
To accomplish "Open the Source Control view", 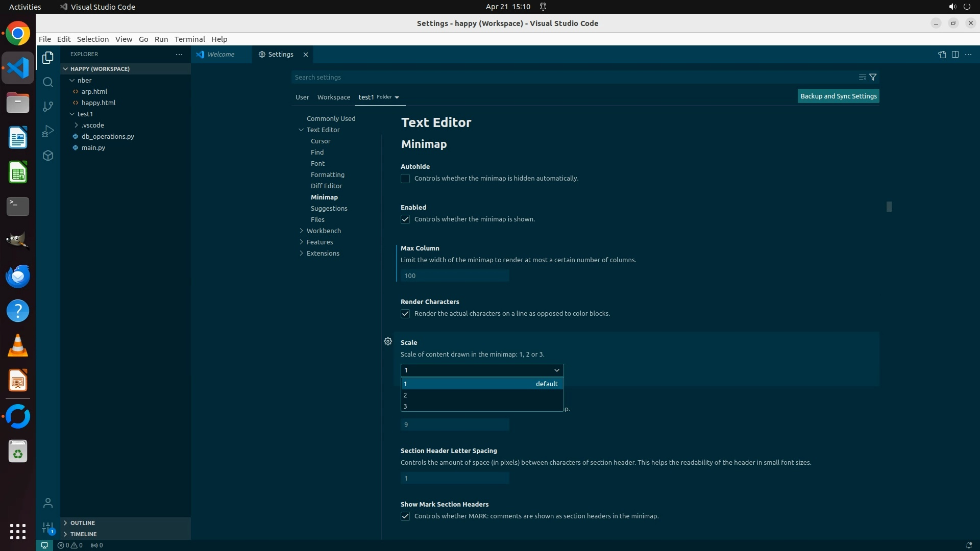I will 48,106.
